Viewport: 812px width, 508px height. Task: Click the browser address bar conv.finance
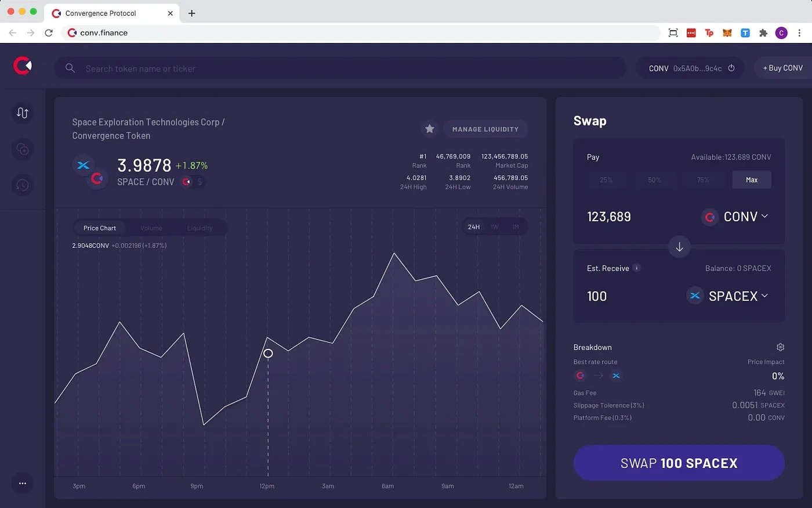point(361,33)
